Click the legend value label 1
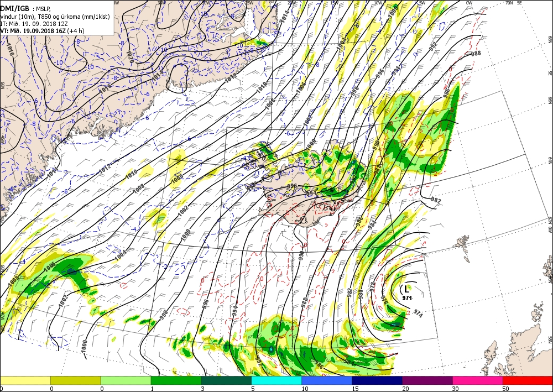The image size is (553, 392). pos(153,389)
